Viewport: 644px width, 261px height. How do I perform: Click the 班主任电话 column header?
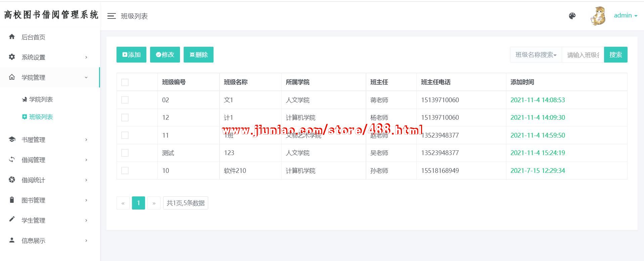[436, 82]
